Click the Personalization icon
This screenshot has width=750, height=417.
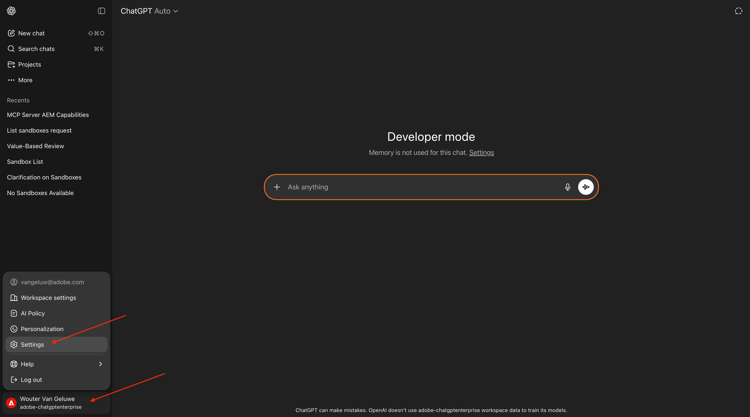coord(14,329)
